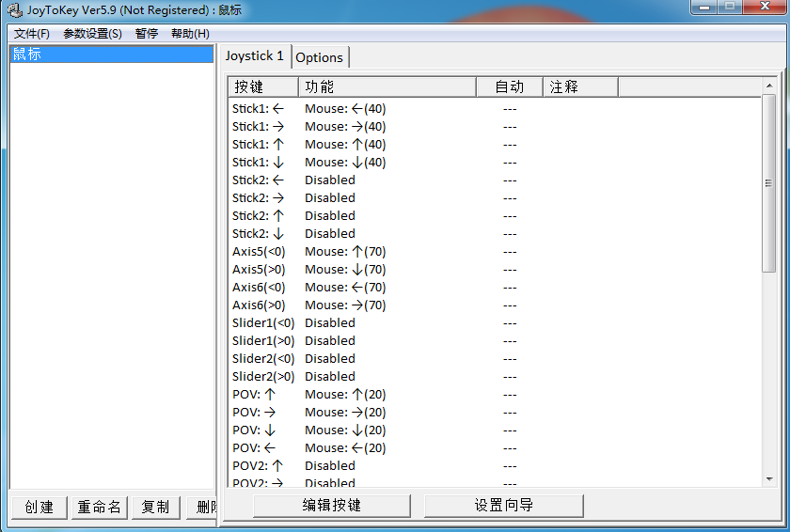Click the scrollbar up arrow

(769, 86)
